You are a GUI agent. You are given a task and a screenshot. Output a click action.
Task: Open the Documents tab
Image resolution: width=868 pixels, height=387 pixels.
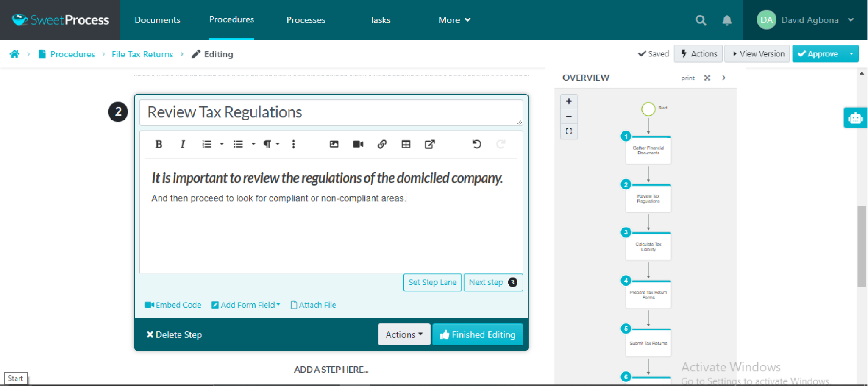(157, 20)
